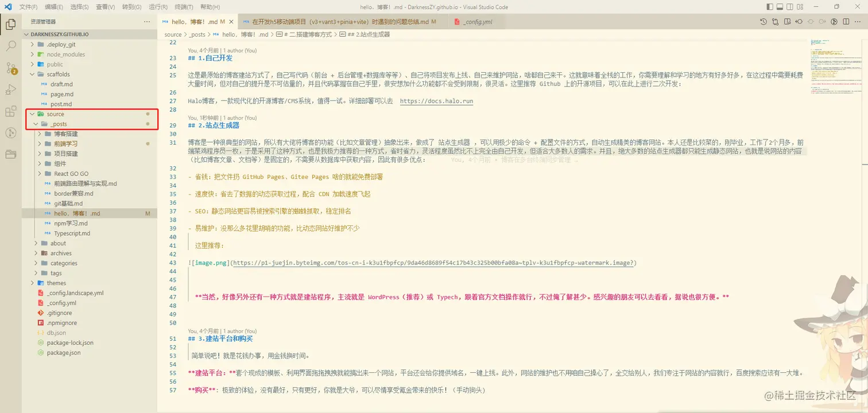Image resolution: width=868 pixels, height=413 pixels.
Task: Click the author CodeLens above ## 1.自己开发
Action: 222,50
